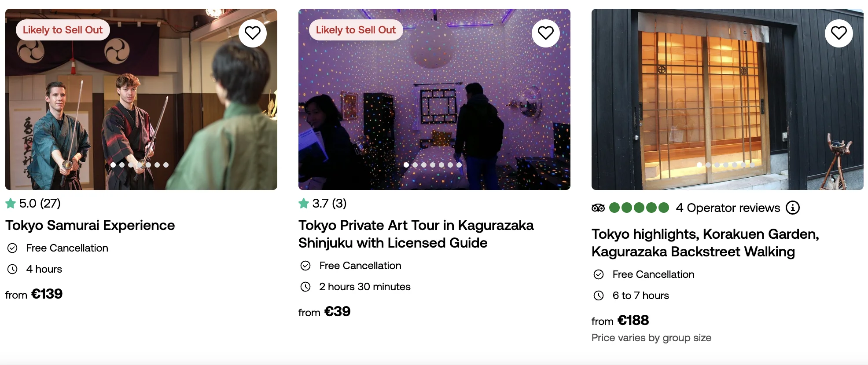
Task: Click the clock icon beside 4 hours
Action: [12, 269]
